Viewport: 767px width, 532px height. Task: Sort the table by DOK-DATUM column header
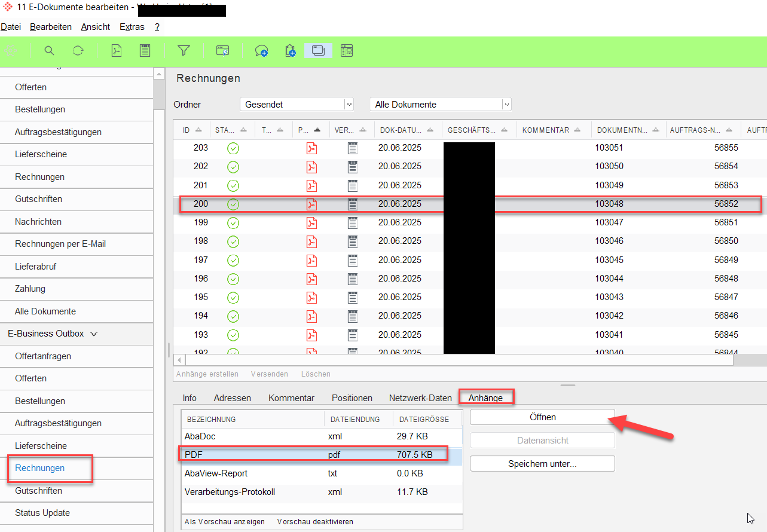click(x=401, y=130)
